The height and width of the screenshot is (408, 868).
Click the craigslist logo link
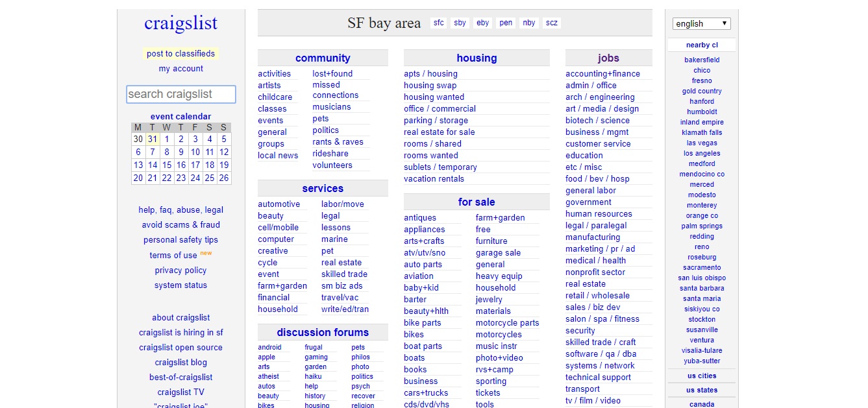[181, 23]
